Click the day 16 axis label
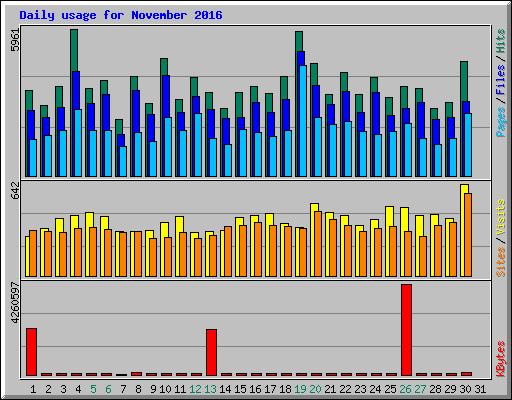 (255, 389)
